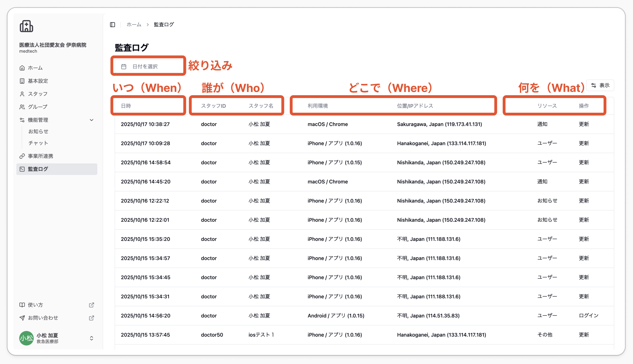Toggle the sidebar panel icon
Viewport: 633px width, 364px height.
(113, 25)
